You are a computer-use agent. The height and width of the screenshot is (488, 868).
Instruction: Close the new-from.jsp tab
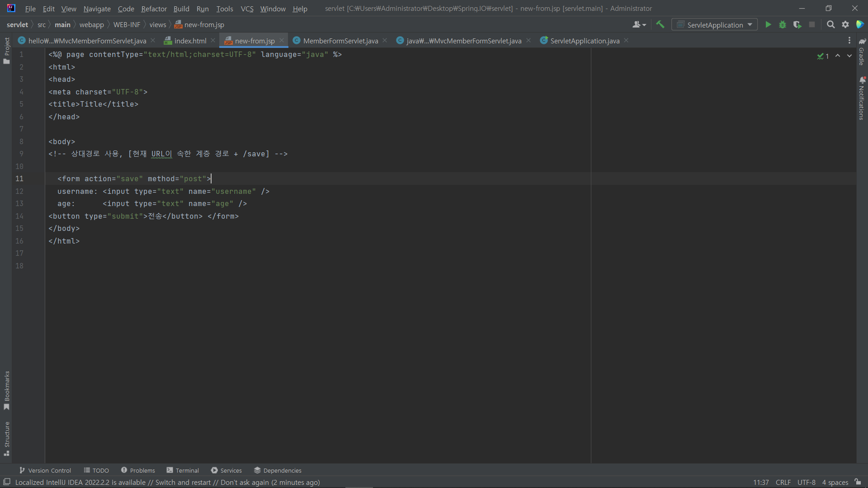(282, 41)
